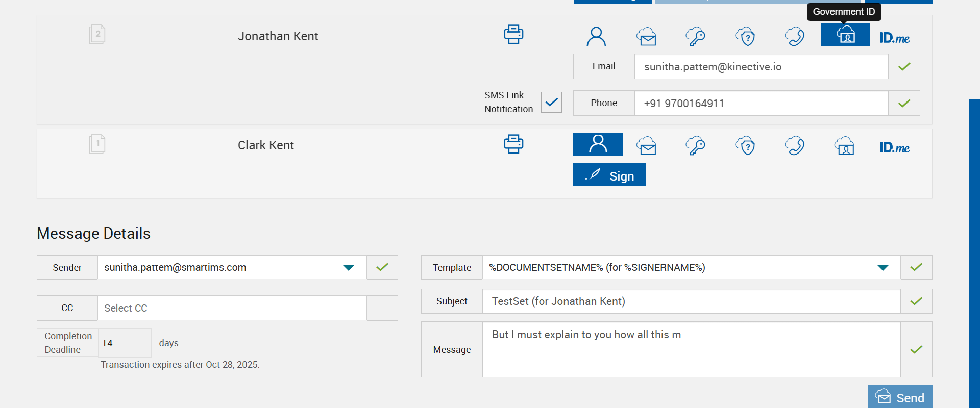Click print icon in Jonathan Kent row
980x408 pixels.
click(x=513, y=34)
